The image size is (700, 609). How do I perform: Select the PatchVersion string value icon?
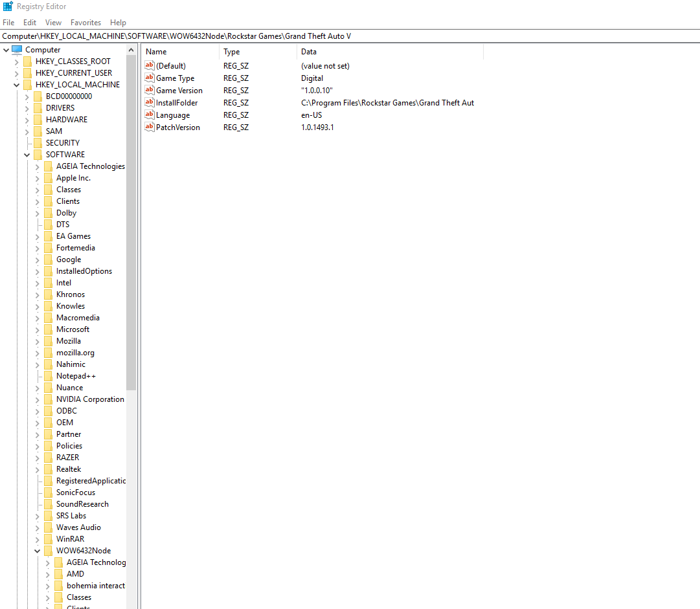pos(150,127)
